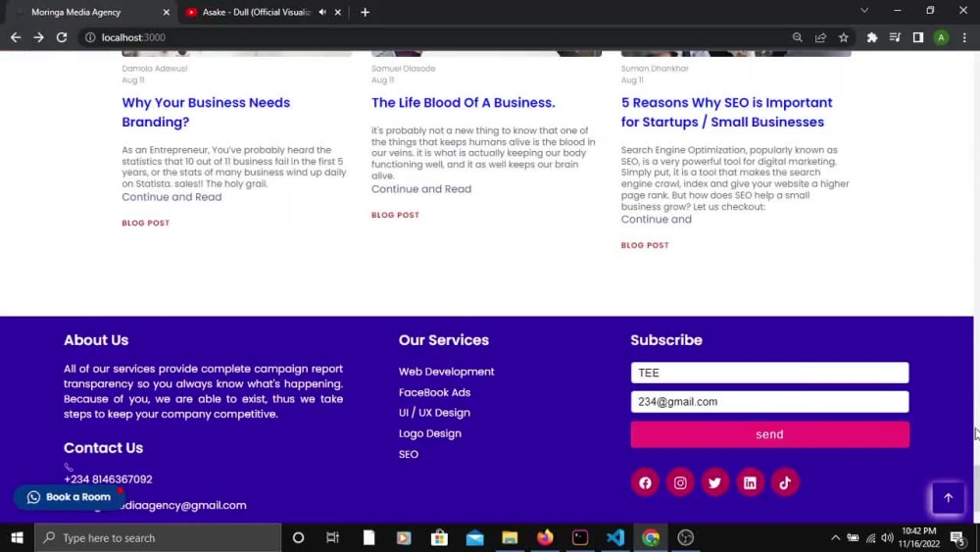Image resolution: width=980 pixels, height=552 pixels.
Task: Click BLOG POST tag under Life Blood article
Action: coord(395,215)
